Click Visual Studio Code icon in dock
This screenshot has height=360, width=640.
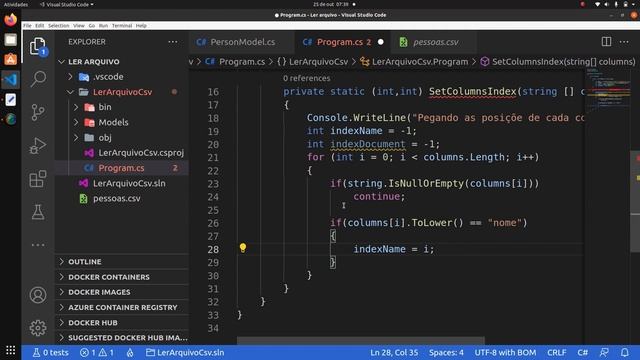(11, 80)
